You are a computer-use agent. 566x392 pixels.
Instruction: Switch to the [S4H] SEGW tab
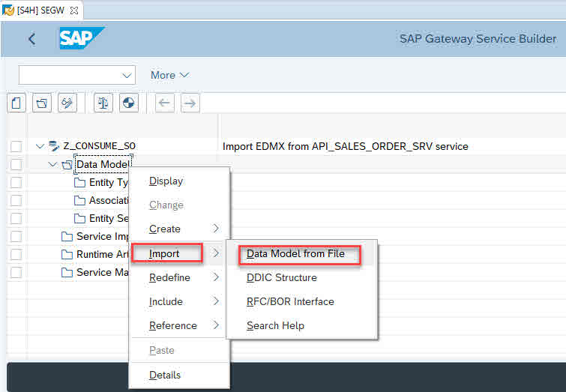point(40,10)
